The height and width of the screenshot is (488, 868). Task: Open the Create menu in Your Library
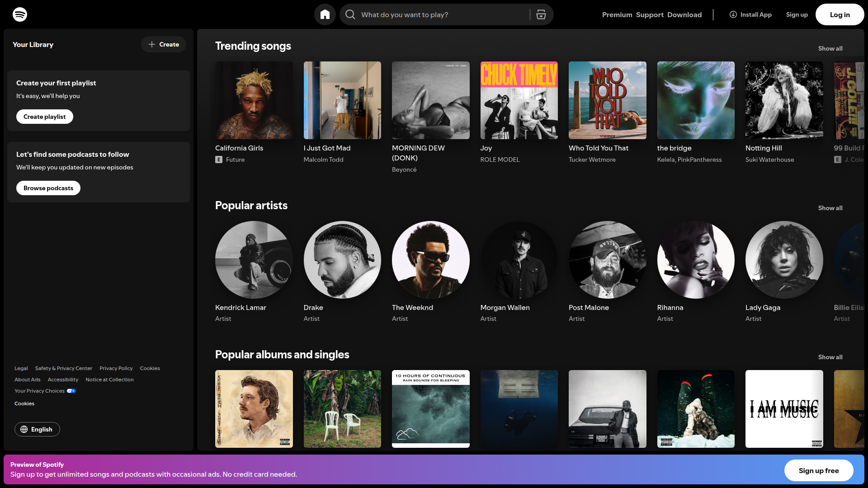pos(164,44)
